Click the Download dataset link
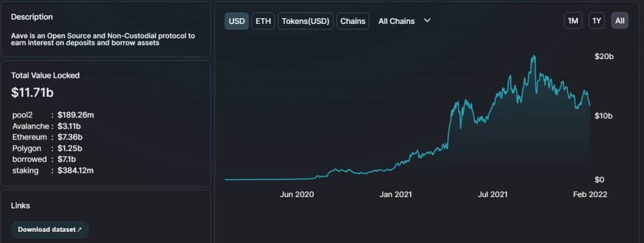 50,230
